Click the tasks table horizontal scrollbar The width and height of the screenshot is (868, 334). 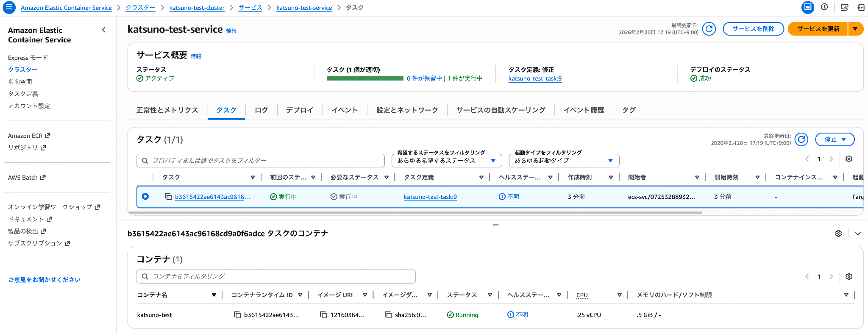[419, 213]
